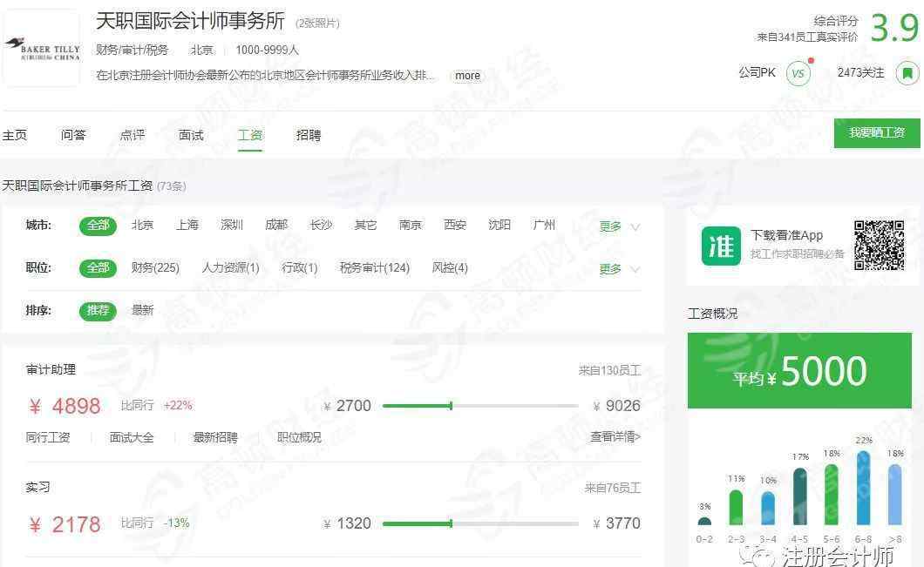This screenshot has width=924, height=567.
Task: Click 查看详情 for 审计助理
Action: pyautogui.click(x=615, y=437)
